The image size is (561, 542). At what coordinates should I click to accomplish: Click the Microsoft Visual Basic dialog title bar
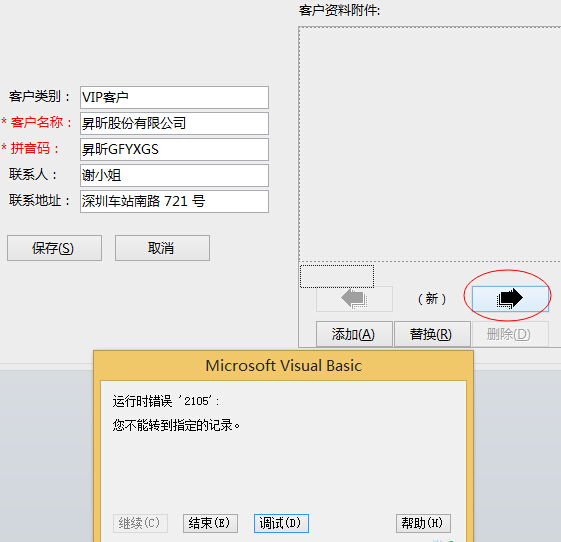click(x=283, y=366)
